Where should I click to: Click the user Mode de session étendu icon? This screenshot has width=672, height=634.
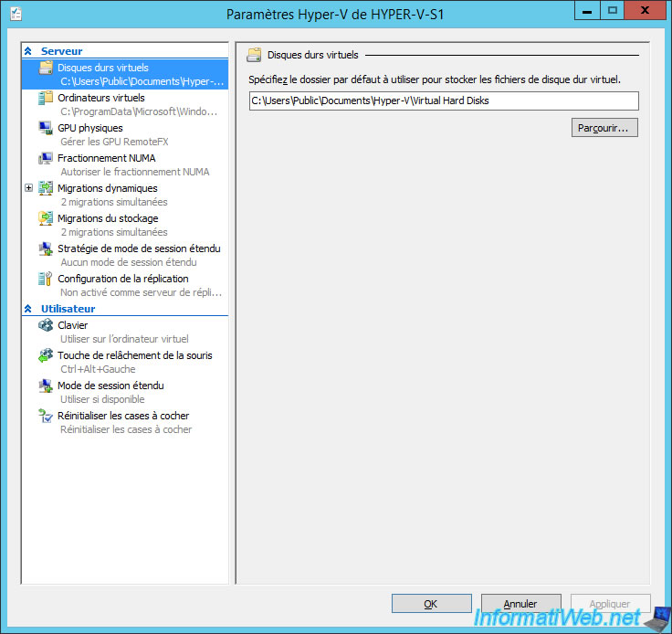pos(46,386)
